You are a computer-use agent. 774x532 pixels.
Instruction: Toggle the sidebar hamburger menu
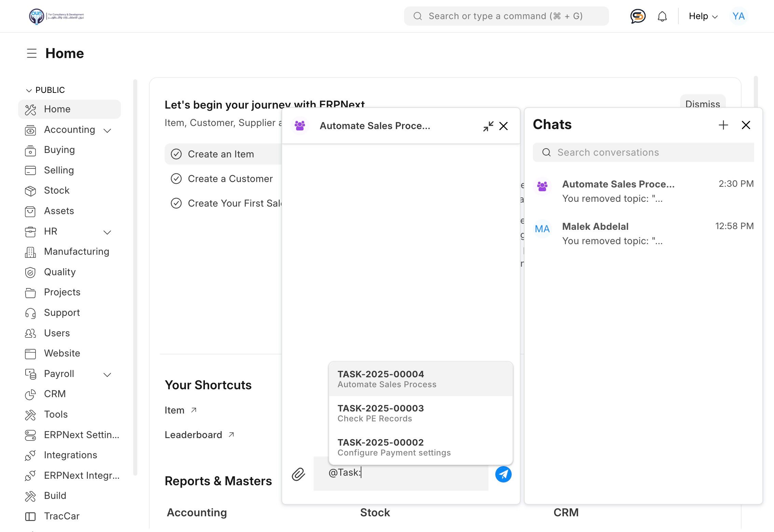click(32, 53)
